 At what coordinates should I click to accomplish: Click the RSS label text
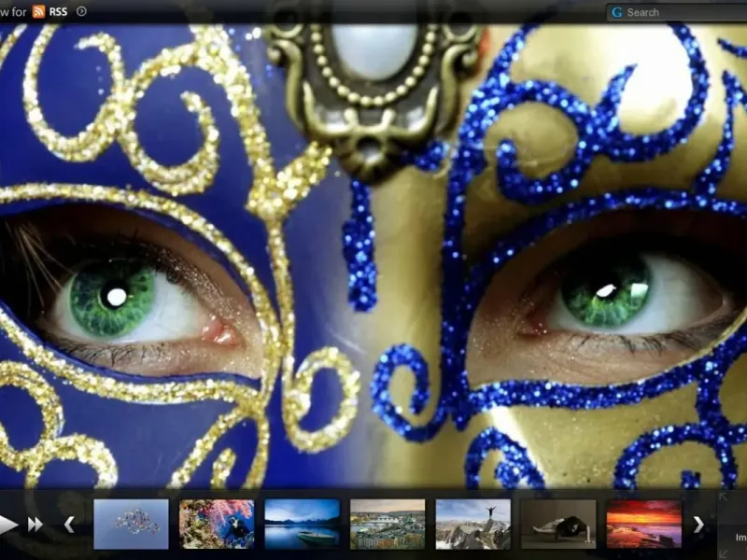58,12
